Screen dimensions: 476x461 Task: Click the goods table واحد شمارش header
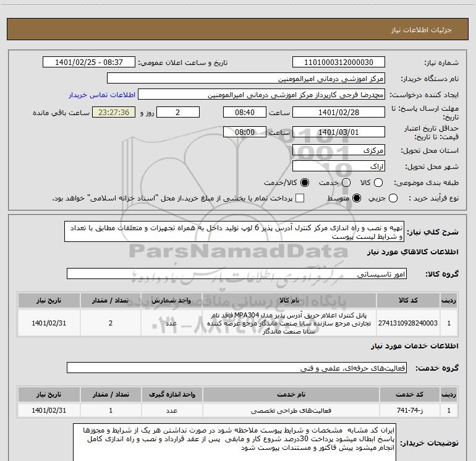(171, 301)
